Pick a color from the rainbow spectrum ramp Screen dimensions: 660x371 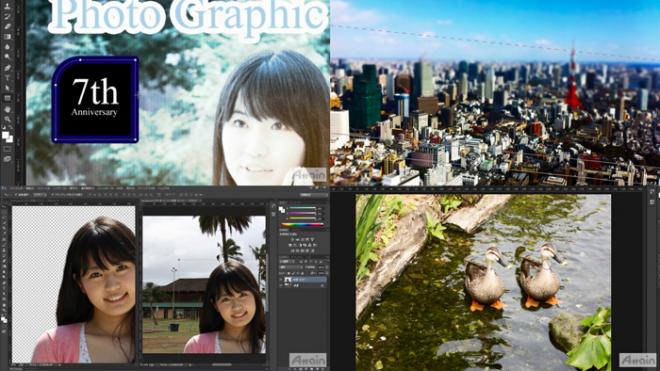[302, 224]
